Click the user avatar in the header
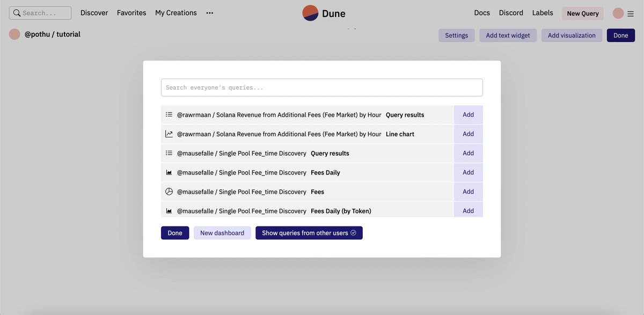The width and height of the screenshot is (644, 315). coord(618,13)
